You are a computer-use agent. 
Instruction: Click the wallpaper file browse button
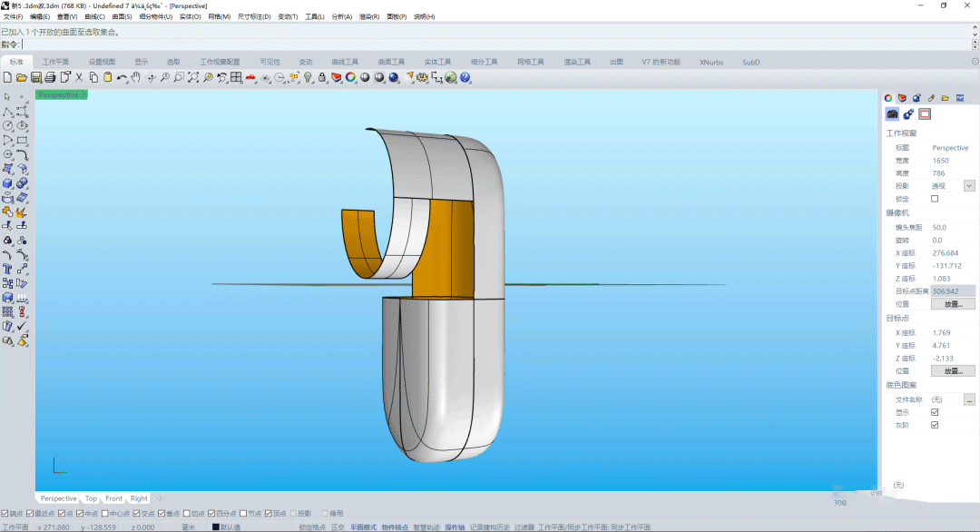pos(969,399)
